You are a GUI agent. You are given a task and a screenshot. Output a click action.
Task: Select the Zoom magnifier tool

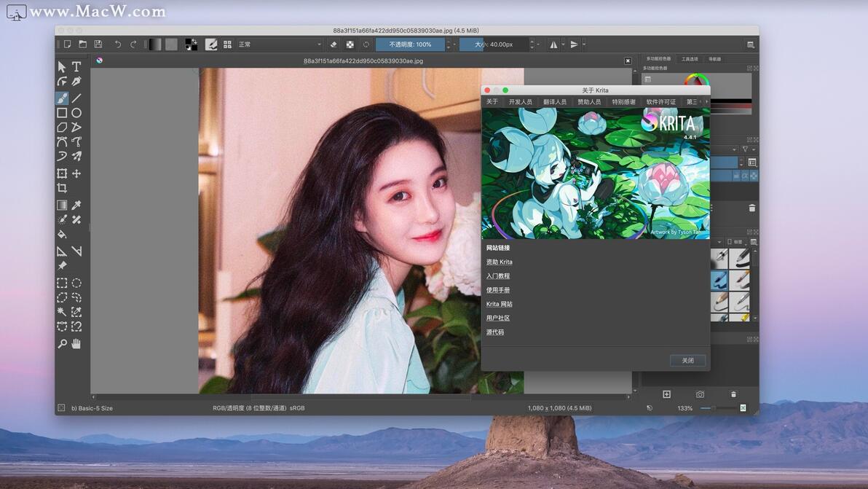click(x=62, y=344)
